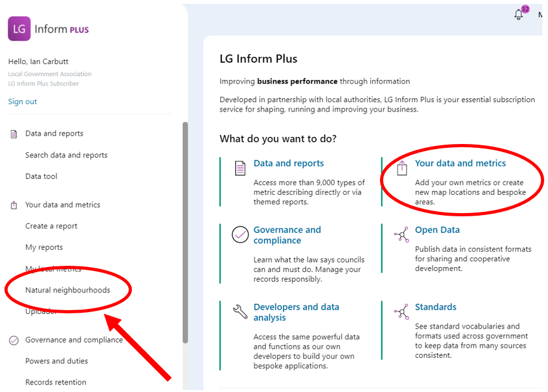Sign out of the account
548x392 pixels.
[22, 101]
